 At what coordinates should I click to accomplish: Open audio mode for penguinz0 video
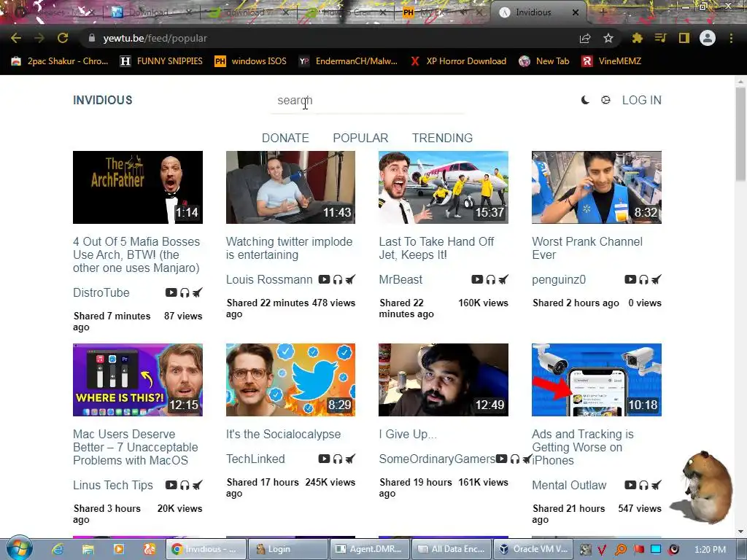(x=643, y=279)
